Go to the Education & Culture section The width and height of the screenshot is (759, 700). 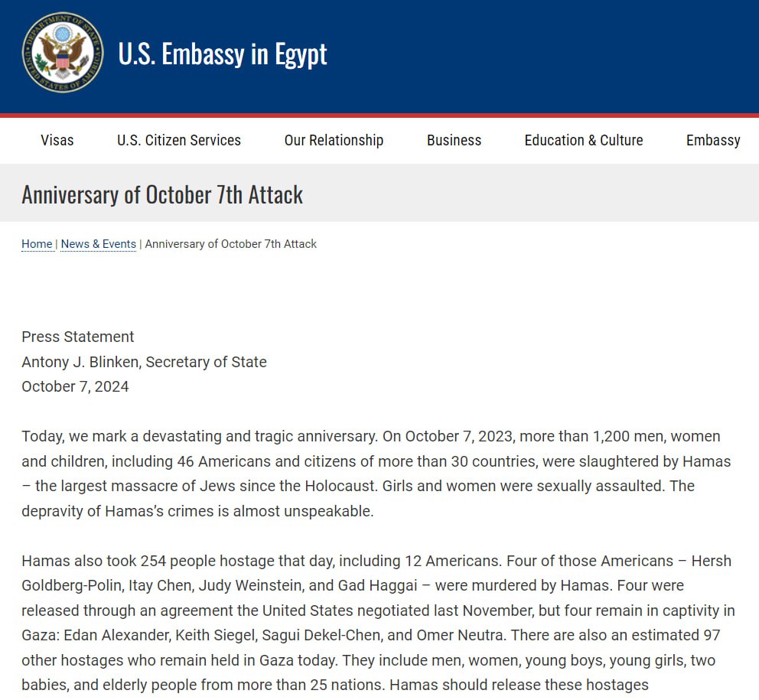583,140
